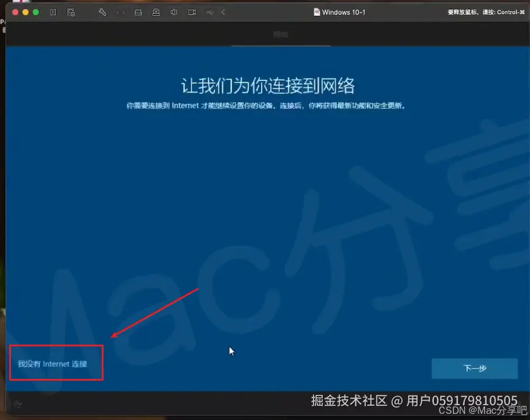Click the 下一步 button to proceed
The image size is (530, 420).
pos(474,368)
